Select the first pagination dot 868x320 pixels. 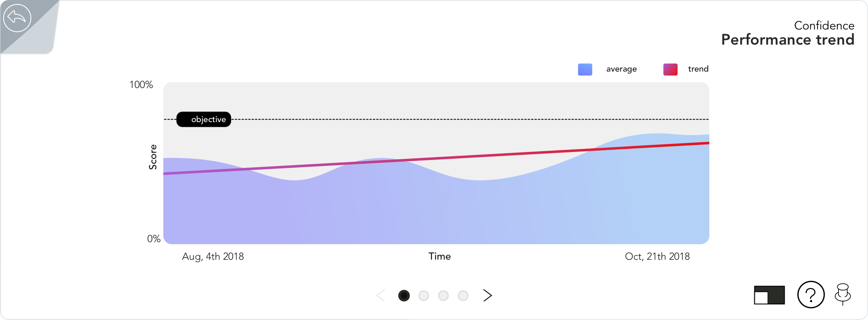(x=404, y=296)
